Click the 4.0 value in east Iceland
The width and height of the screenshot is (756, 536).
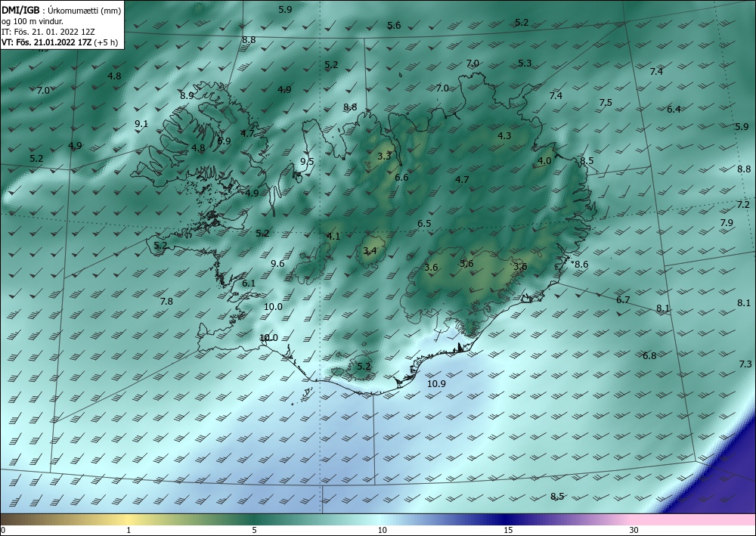[x=544, y=161]
